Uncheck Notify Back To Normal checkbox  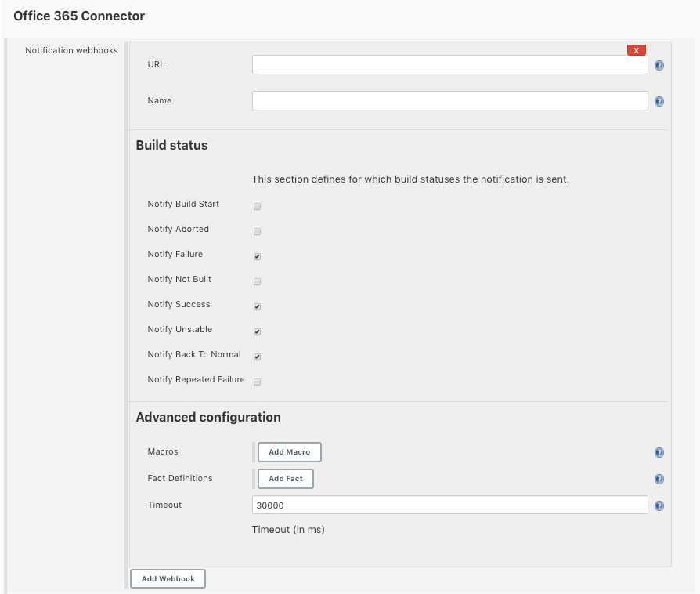(257, 357)
